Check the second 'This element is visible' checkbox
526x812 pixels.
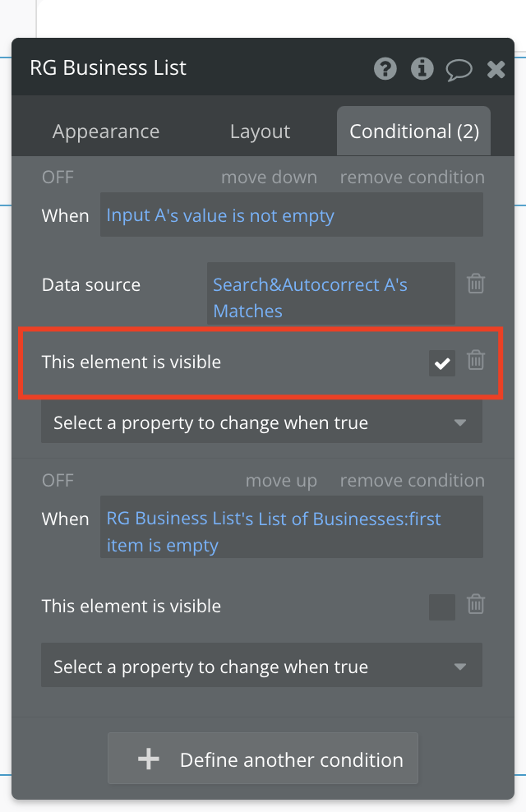tap(442, 607)
